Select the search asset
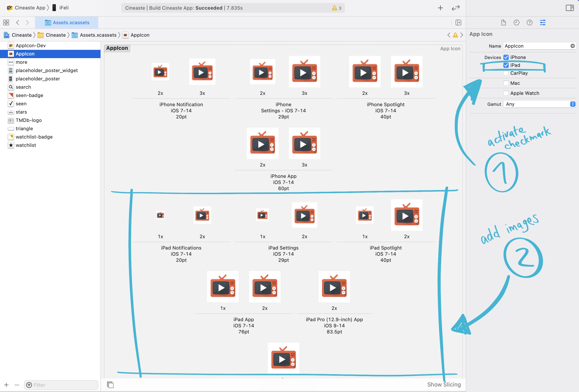 pos(50,87)
